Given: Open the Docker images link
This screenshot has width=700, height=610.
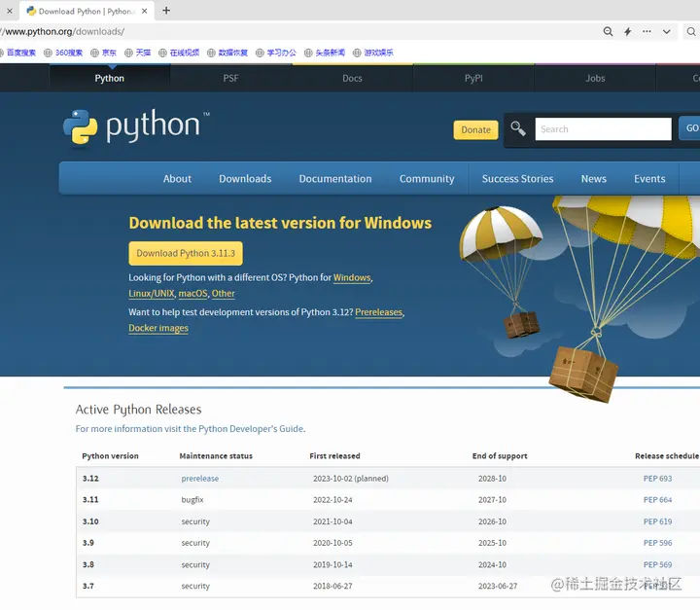Looking at the screenshot, I should (158, 328).
